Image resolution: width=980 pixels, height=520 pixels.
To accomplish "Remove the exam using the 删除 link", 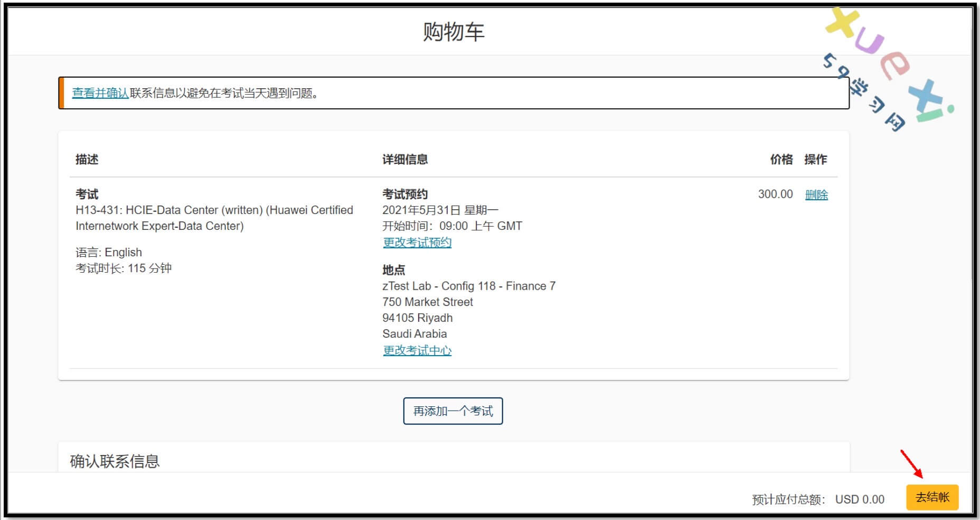I will [816, 194].
